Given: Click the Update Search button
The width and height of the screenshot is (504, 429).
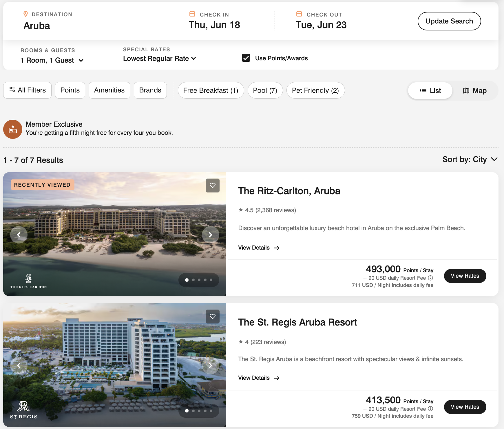Looking at the screenshot, I should 449,21.
